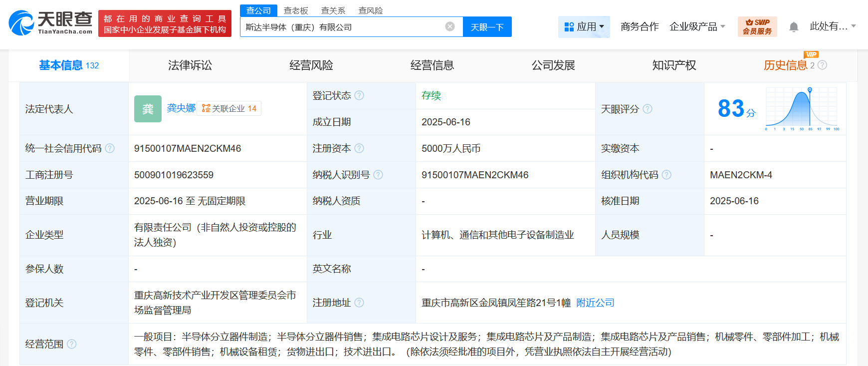868x366 pixels.
Task: Open 附近公司 link
Action: [x=595, y=303]
